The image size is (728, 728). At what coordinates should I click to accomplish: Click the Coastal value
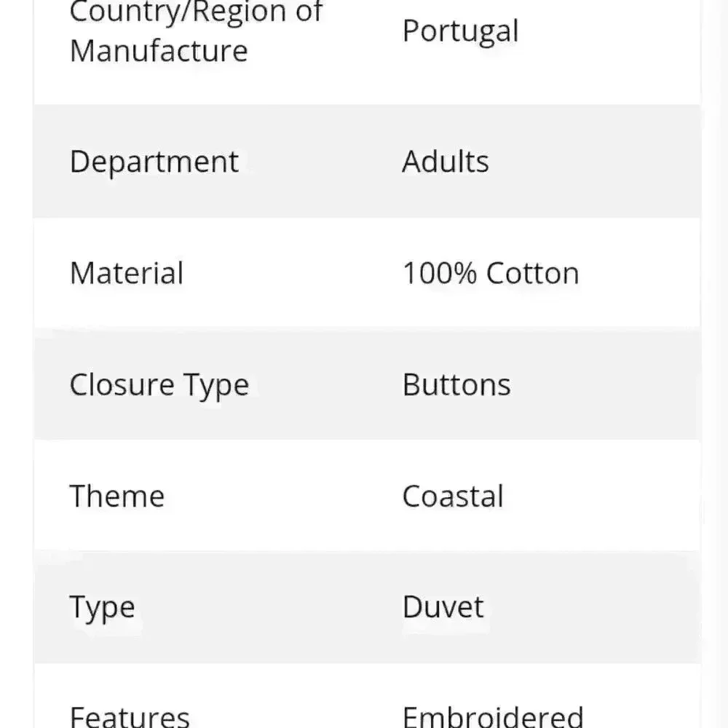tap(453, 496)
